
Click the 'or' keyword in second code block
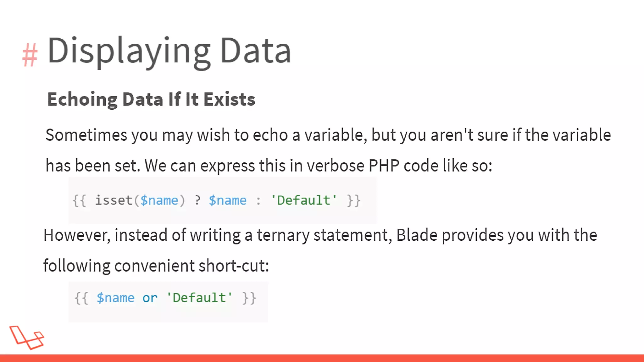point(150,298)
